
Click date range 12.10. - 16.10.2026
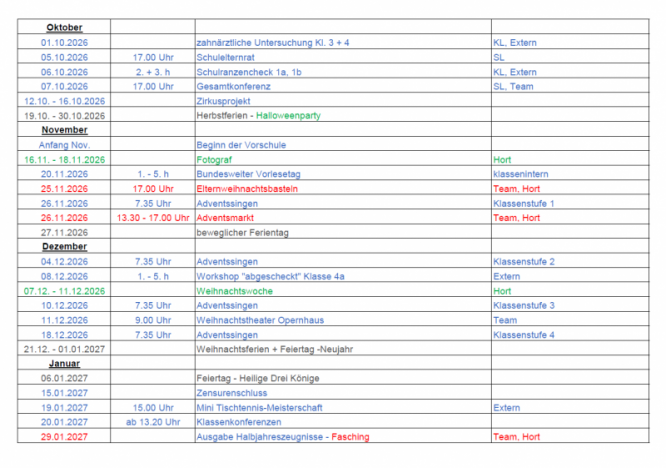coord(64,101)
